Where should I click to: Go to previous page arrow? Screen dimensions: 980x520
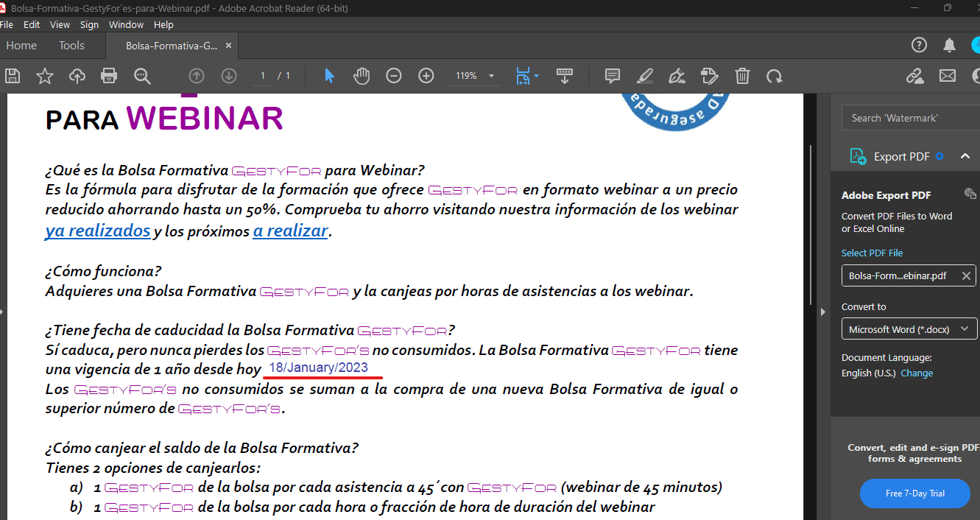point(196,76)
